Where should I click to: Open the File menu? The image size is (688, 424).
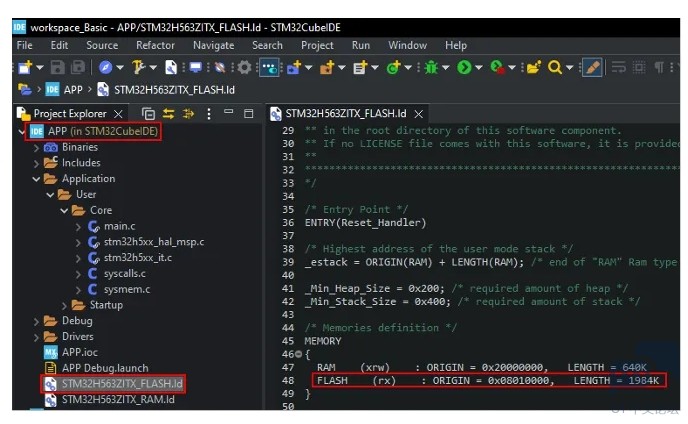click(x=25, y=45)
